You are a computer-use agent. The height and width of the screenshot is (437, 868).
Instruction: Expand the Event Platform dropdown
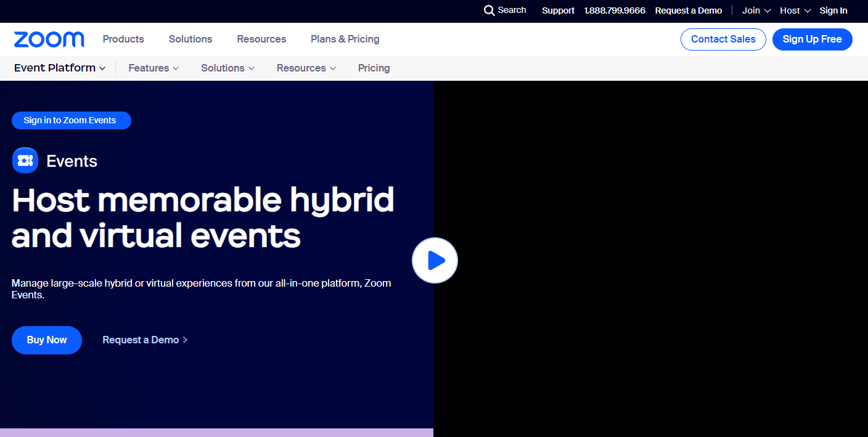coord(60,68)
